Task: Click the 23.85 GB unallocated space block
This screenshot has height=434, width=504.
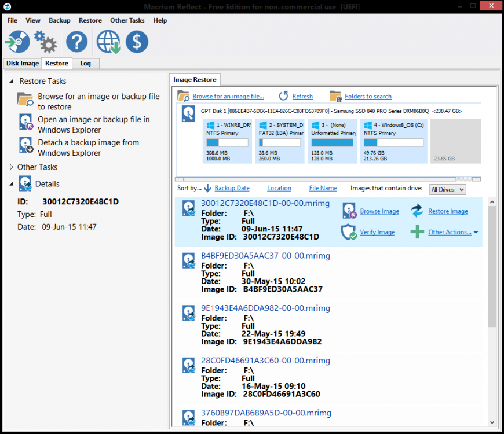Action: (x=455, y=141)
